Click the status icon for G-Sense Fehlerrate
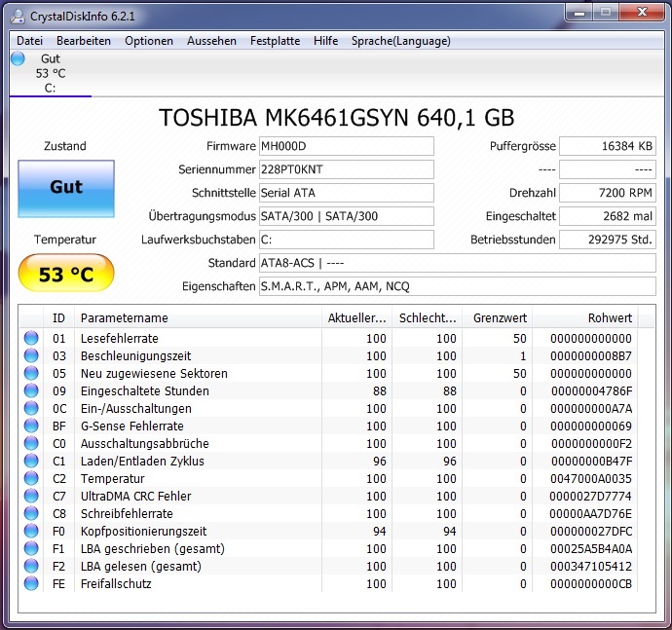Viewport: 672px width, 630px height. point(31,426)
